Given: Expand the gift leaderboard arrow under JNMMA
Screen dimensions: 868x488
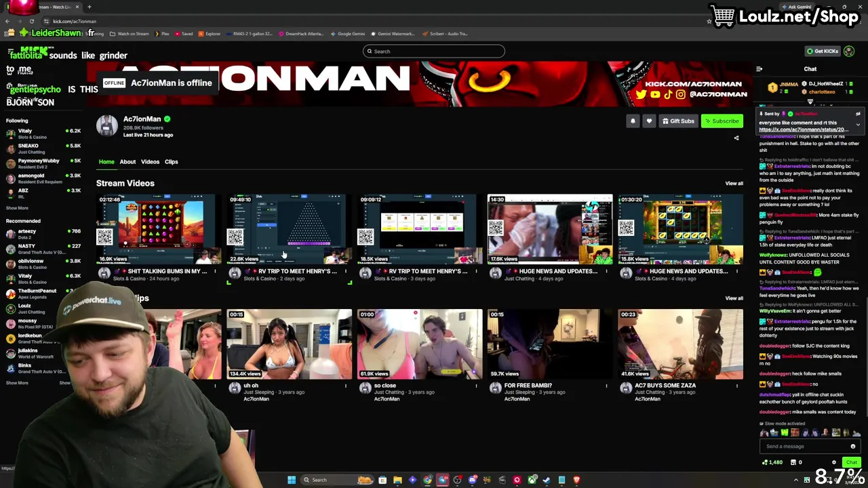Looking at the screenshot, I should click(810, 102).
